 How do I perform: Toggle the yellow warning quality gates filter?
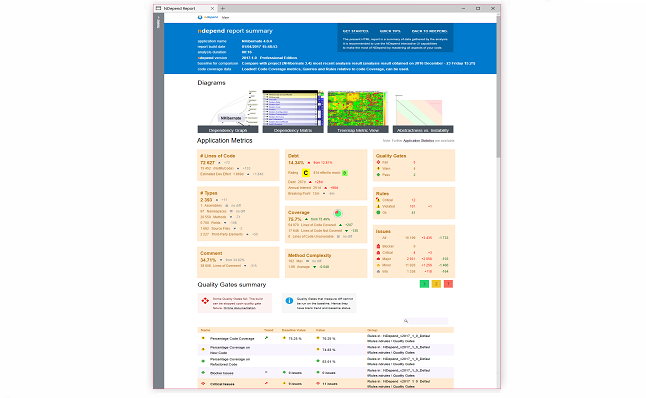(x=436, y=284)
